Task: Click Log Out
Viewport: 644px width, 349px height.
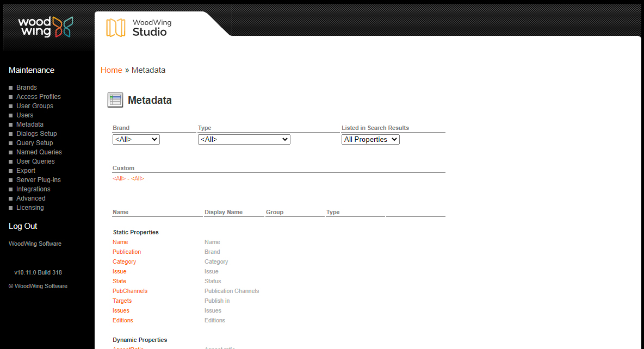Action: point(22,226)
